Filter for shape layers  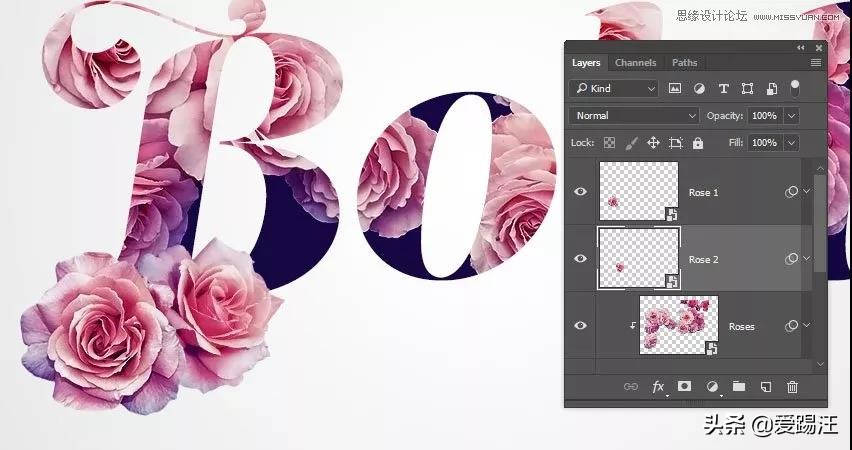click(x=747, y=89)
